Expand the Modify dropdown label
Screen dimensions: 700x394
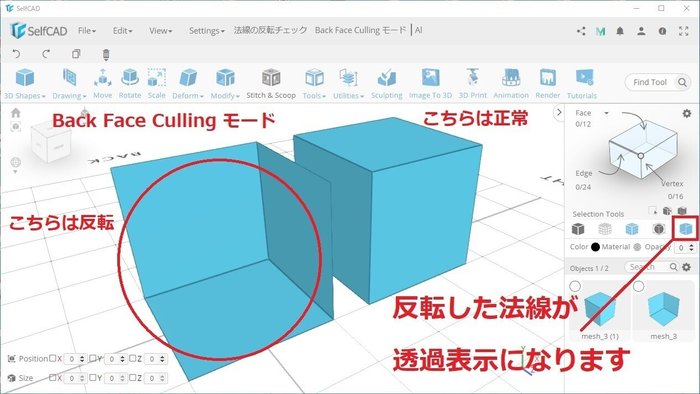[225, 95]
